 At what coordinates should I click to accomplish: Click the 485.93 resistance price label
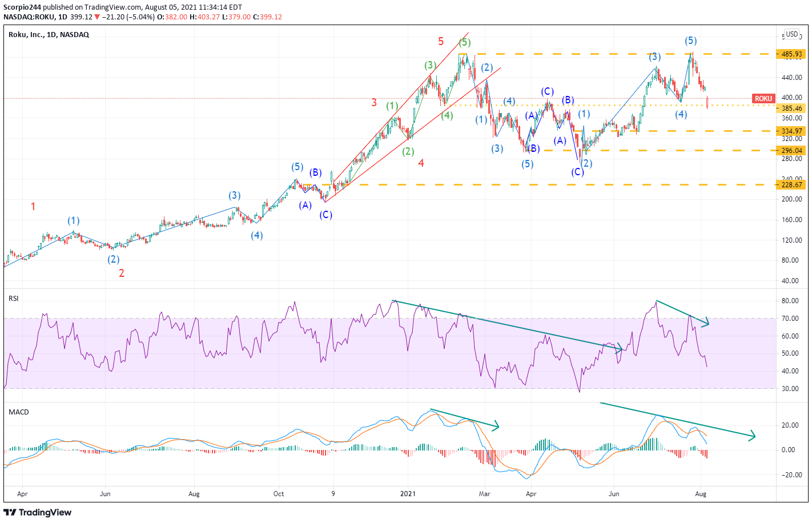tap(791, 54)
